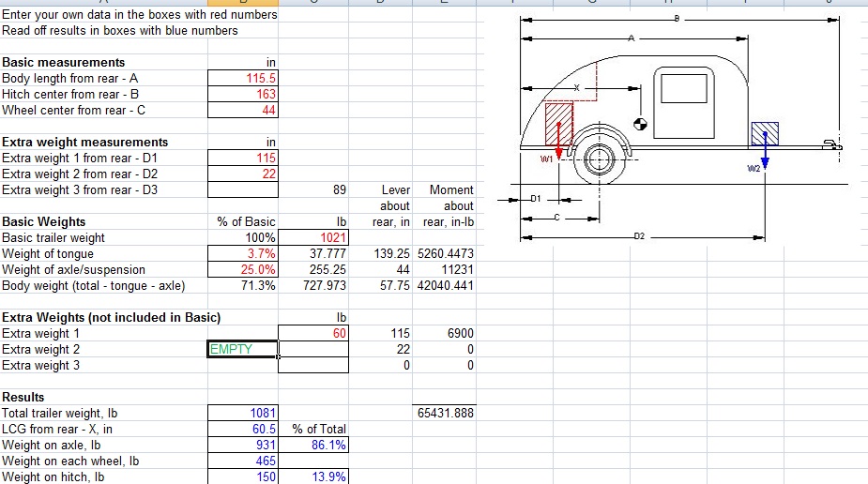This screenshot has width=868, height=484.
Task: Select the tongue weight percentage 3.7%
Action: pos(243,253)
